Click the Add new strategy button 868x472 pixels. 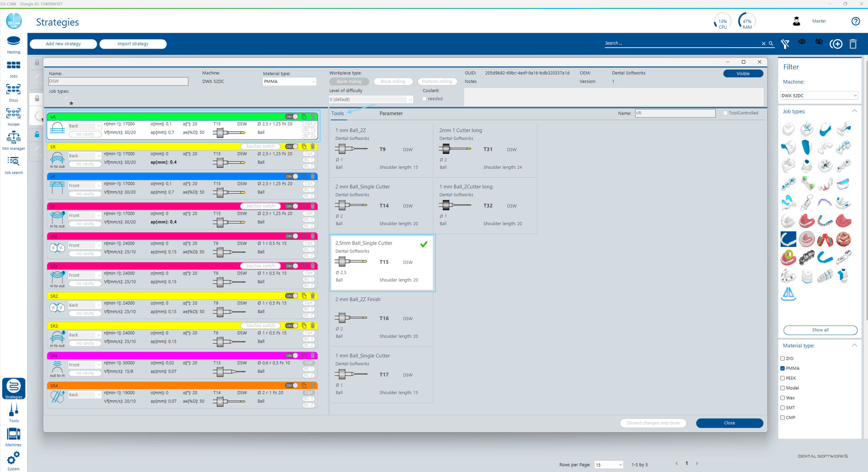pyautogui.click(x=63, y=44)
